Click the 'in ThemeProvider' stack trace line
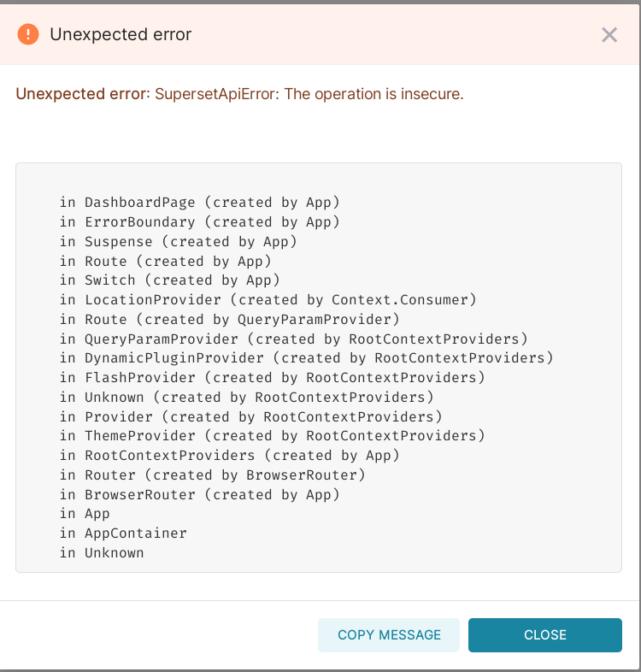Image resolution: width=641 pixels, height=672 pixels. coord(272,435)
